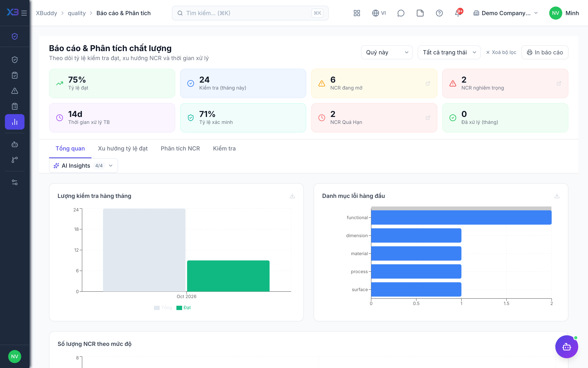Click the In báo cáo print button
The width and height of the screenshot is (588, 368).
(545, 52)
